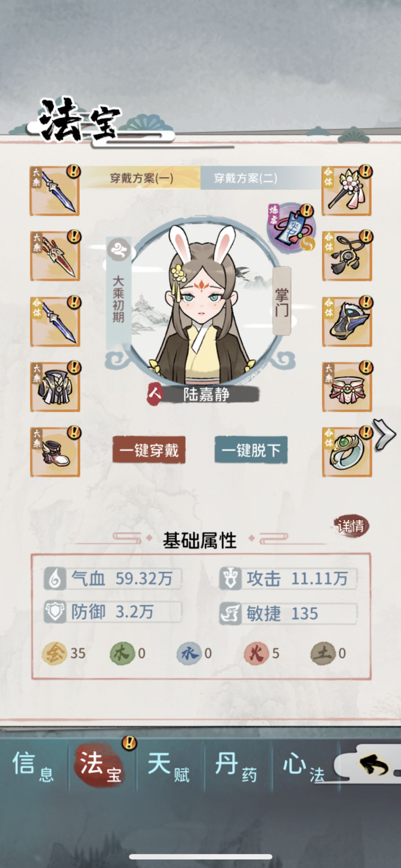Switch to 穿戴方案(二) outfit plan
The image size is (401, 868).
point(245,178)
